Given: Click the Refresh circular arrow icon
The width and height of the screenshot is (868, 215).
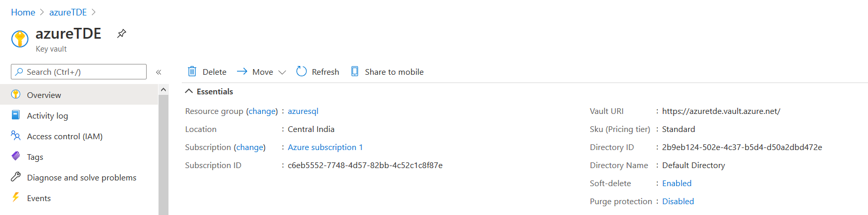Looking at the screenshot, I should (x=302, y=72).
